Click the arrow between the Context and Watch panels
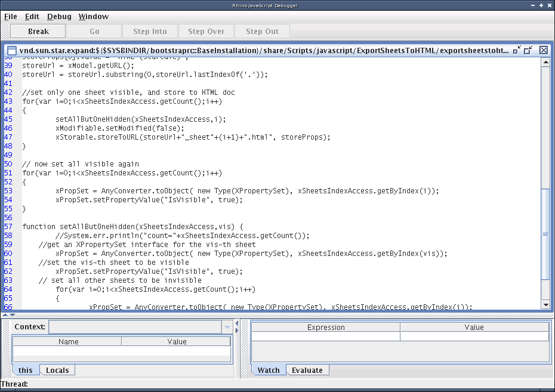The image size is (555, 392). click(237, 324)
